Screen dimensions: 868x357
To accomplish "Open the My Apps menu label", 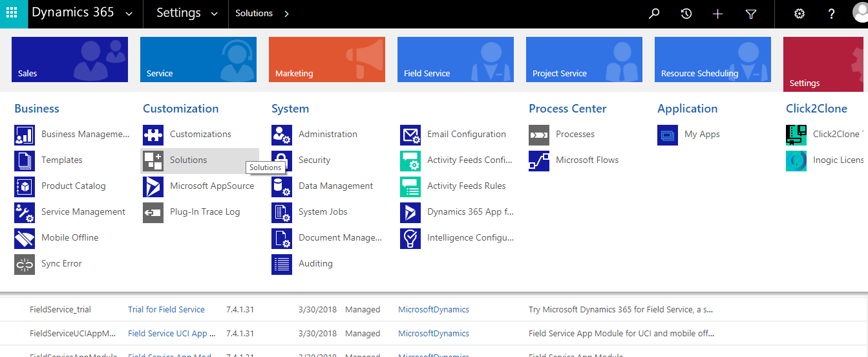I will click(702, 135).
